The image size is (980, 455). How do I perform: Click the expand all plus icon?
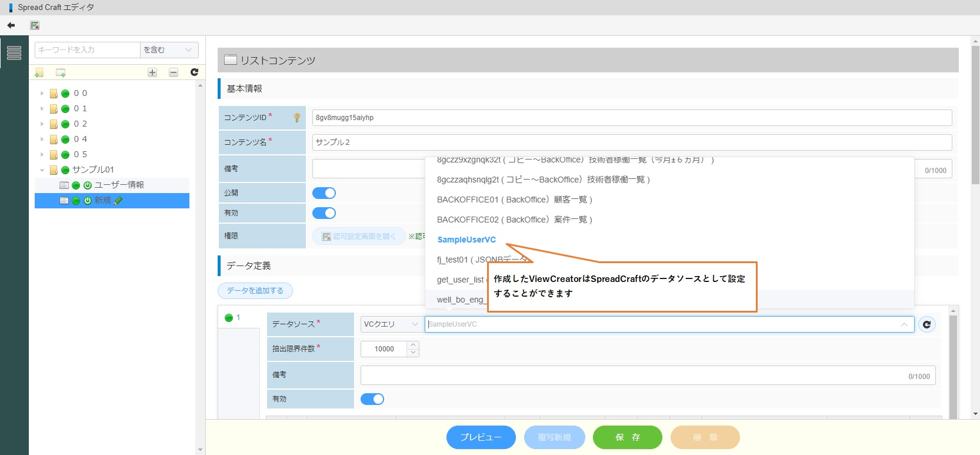coord(152,72)
